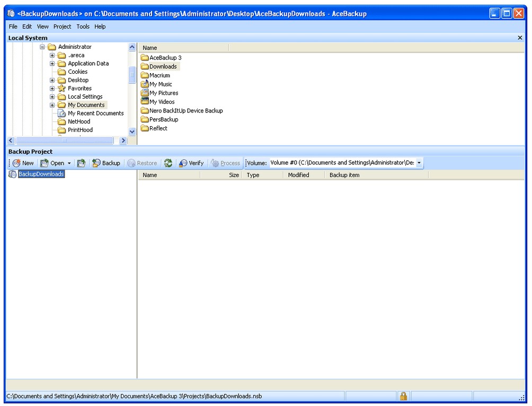Click the tree vertical scrollbar thumb

(132, 75)
